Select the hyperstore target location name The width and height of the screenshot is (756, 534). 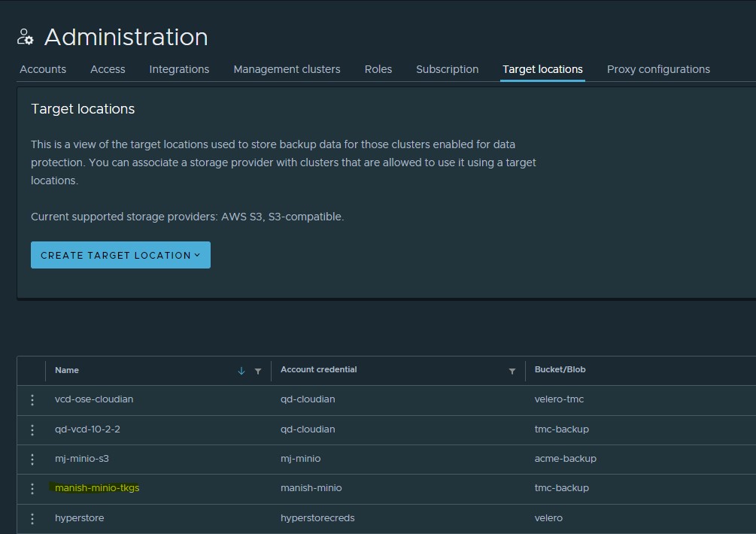click(x=79, y=518)
